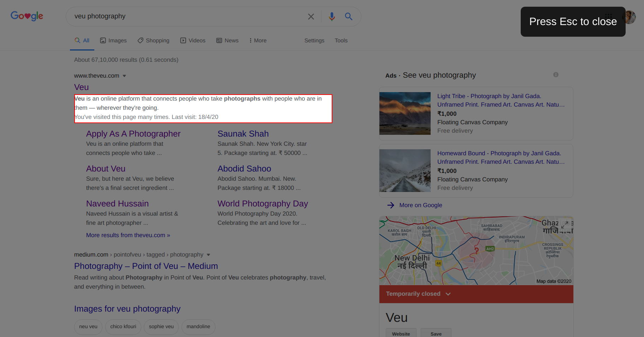Open About Veu sitelink

(106, 169)
